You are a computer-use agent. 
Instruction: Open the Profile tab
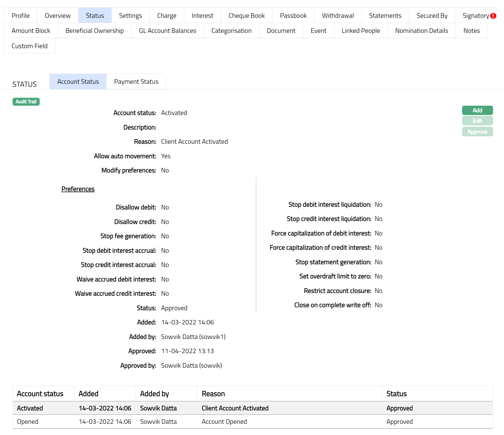pos(21,16)
